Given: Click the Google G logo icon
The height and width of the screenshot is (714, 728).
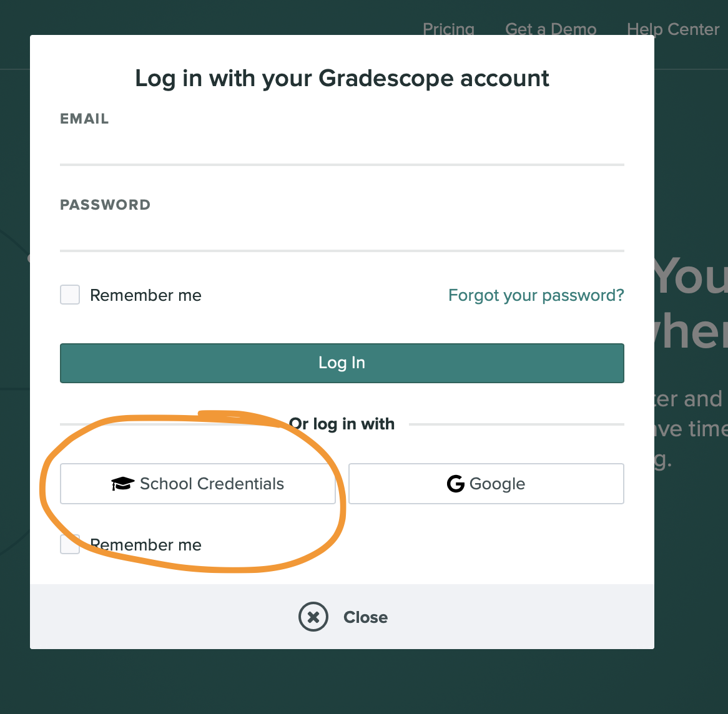Looking at the screenshot, I should coord(455,483).
